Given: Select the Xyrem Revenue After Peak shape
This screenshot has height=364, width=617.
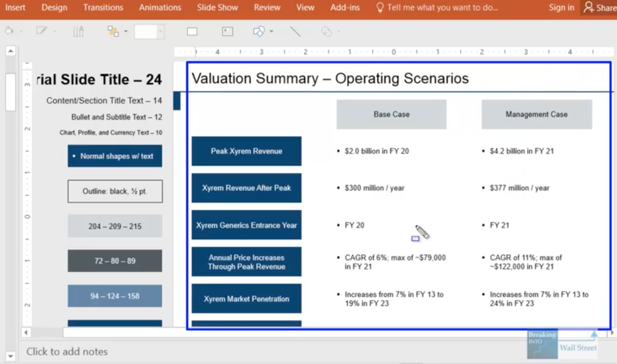Looking at the screenshot, I should click(247, 188).
